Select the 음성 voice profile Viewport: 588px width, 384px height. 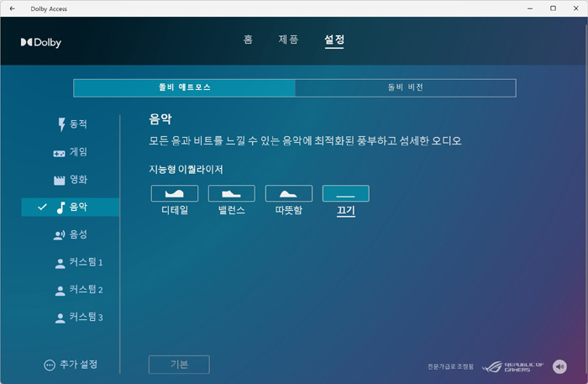pos(71,234)
